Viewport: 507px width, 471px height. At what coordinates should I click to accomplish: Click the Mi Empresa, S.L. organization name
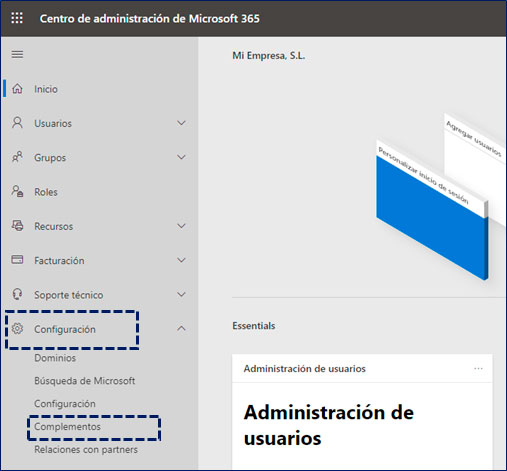[x=269, y=55]
